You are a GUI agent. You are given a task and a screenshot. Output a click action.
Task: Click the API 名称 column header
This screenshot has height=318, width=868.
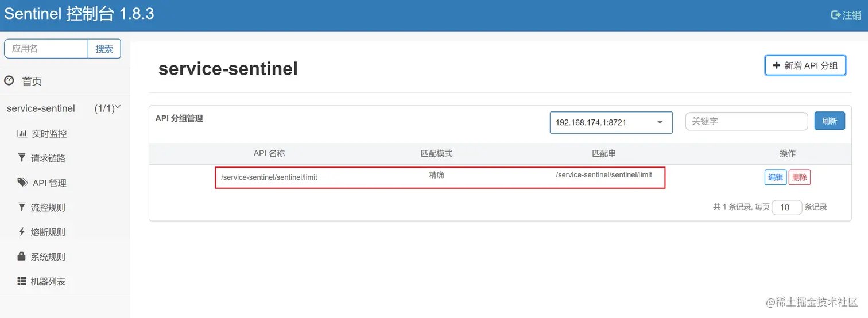269,153
